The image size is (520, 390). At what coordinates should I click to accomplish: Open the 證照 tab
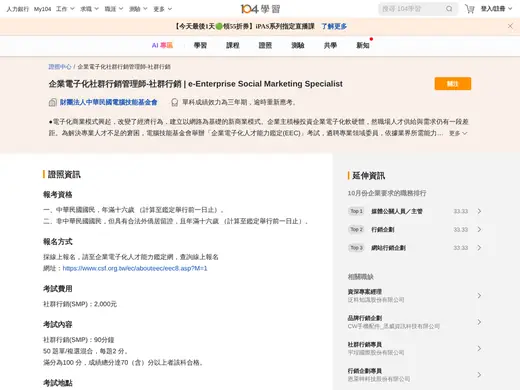[265, 45]
